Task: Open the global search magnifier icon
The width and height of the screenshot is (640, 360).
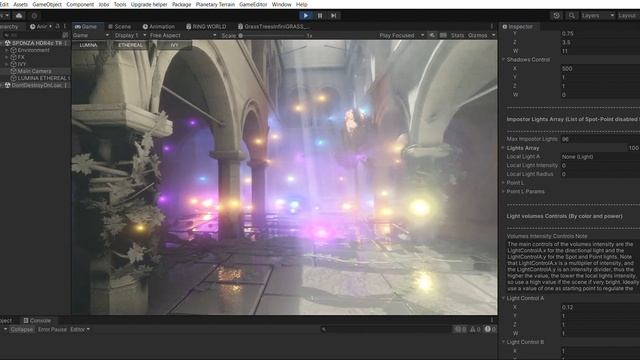Action: pyautogui.click(x=571, y=16)
